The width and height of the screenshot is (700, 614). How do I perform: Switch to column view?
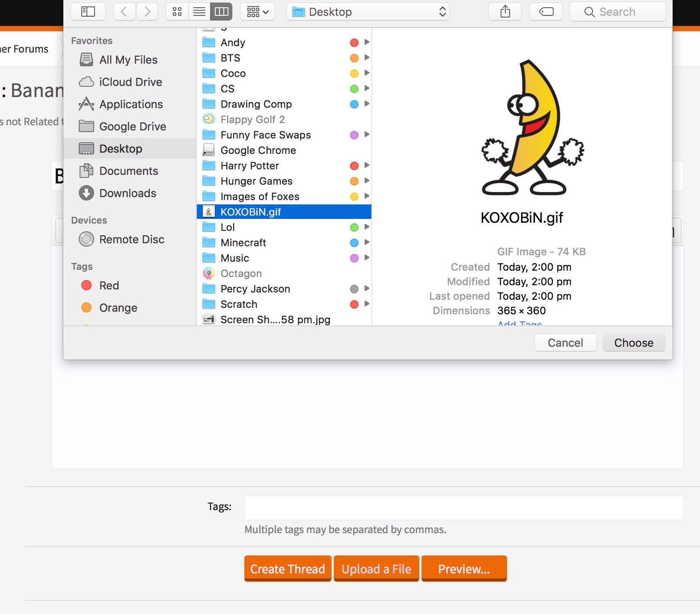click(x=221, y=12)
